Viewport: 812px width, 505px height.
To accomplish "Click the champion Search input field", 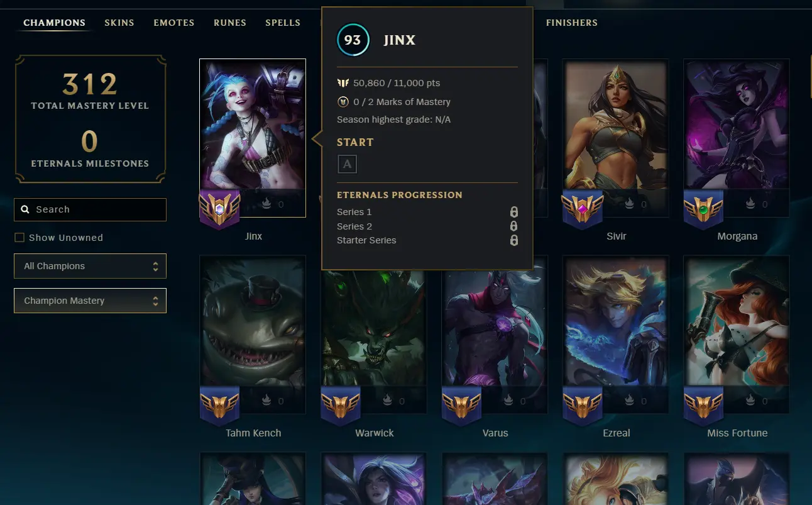I will (x=90, y=209).
